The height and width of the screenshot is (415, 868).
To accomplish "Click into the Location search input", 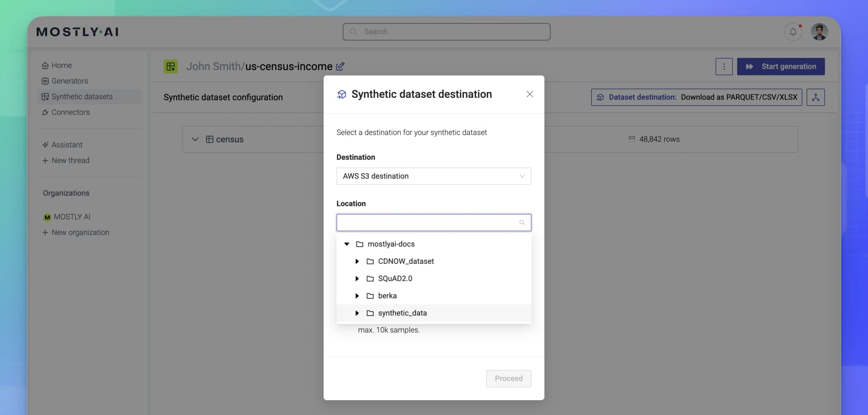I will tap(434, 223).
